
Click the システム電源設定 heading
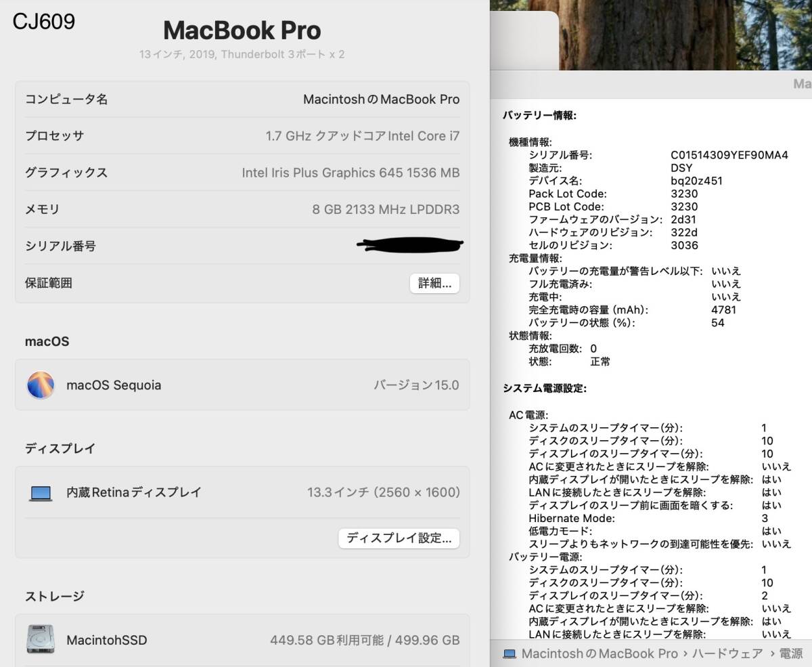544,388
